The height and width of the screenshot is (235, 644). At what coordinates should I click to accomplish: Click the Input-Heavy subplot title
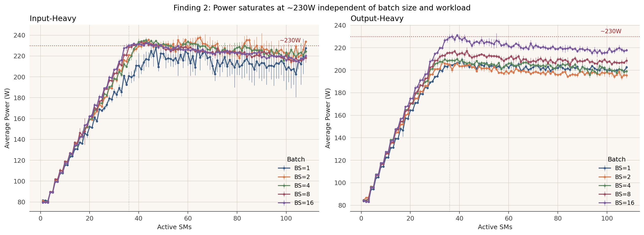coord(53,19)
